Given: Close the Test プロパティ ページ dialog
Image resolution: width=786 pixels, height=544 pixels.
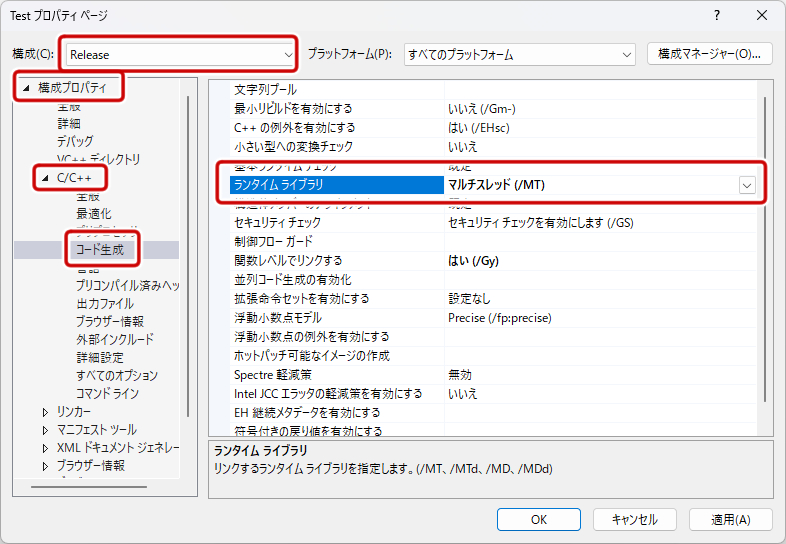Looking at the screenshot, I should point(762,16).
